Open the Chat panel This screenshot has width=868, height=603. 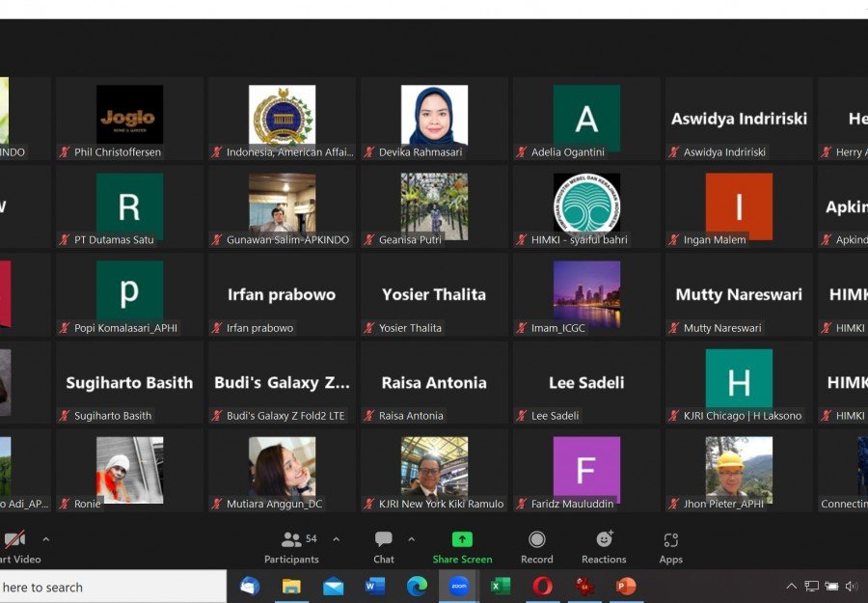coord(384,547)
